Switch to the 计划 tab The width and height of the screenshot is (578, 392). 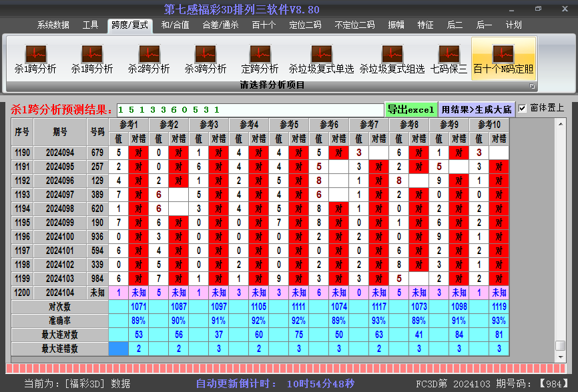(x=513, y=25)
